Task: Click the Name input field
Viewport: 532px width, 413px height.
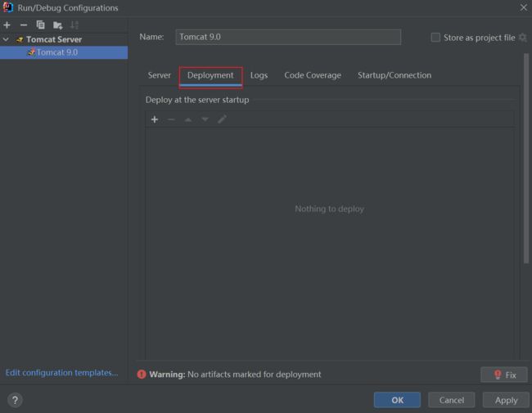Action: pyautogui.click(x=288, y=37)
